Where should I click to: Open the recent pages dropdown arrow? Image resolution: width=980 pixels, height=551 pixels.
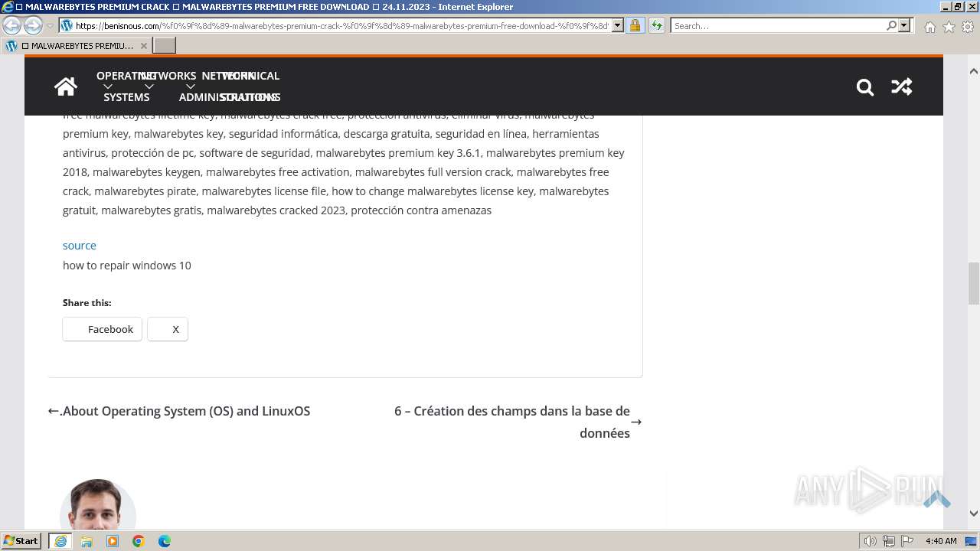click(50, 26)
